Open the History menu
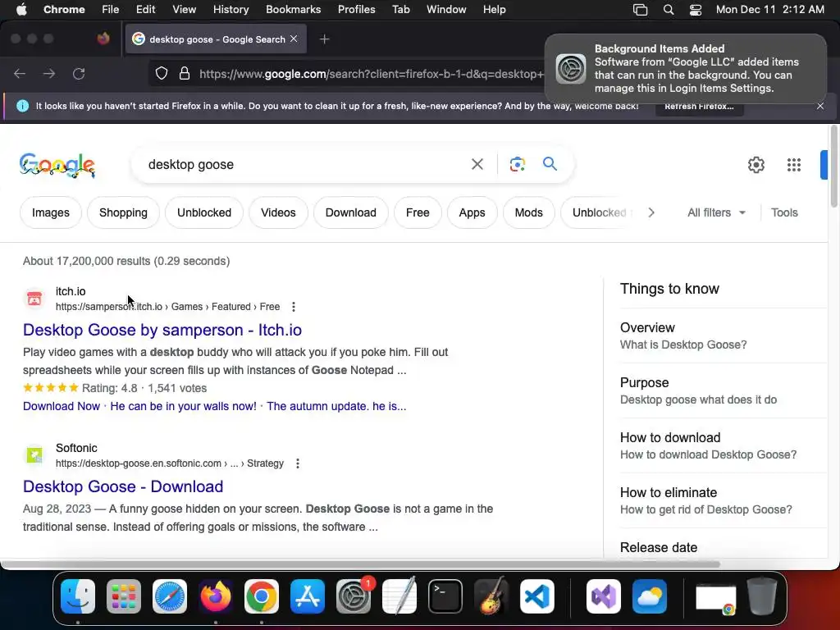This screenshot has width=840, height=630. [x=231, y=10]
